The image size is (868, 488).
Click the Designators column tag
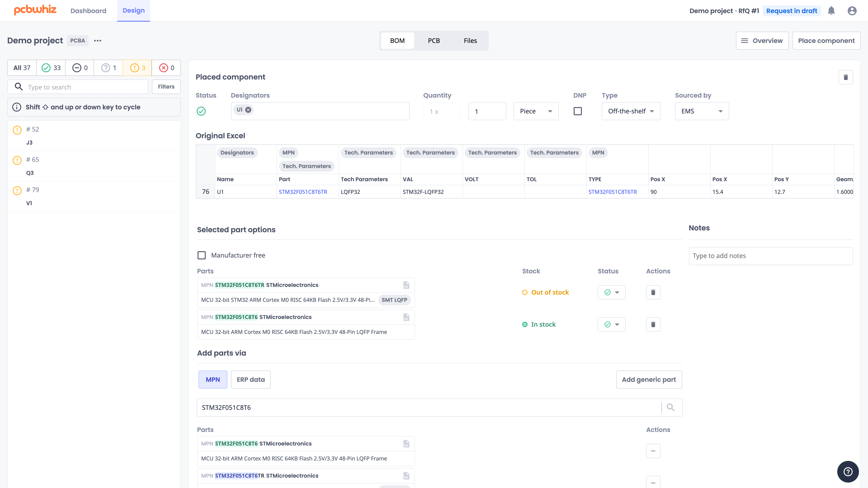pyautogui.click(x=237, y=153)
